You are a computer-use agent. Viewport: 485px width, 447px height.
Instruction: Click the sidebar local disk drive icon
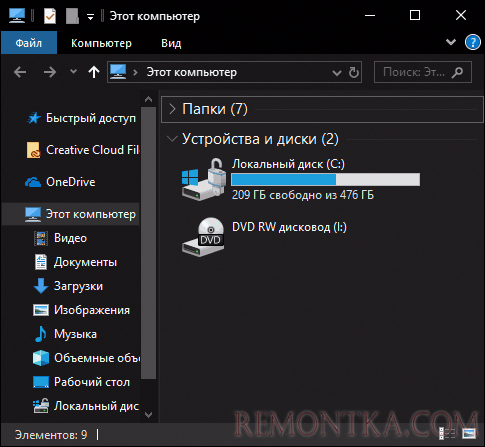tap(41, 406)
